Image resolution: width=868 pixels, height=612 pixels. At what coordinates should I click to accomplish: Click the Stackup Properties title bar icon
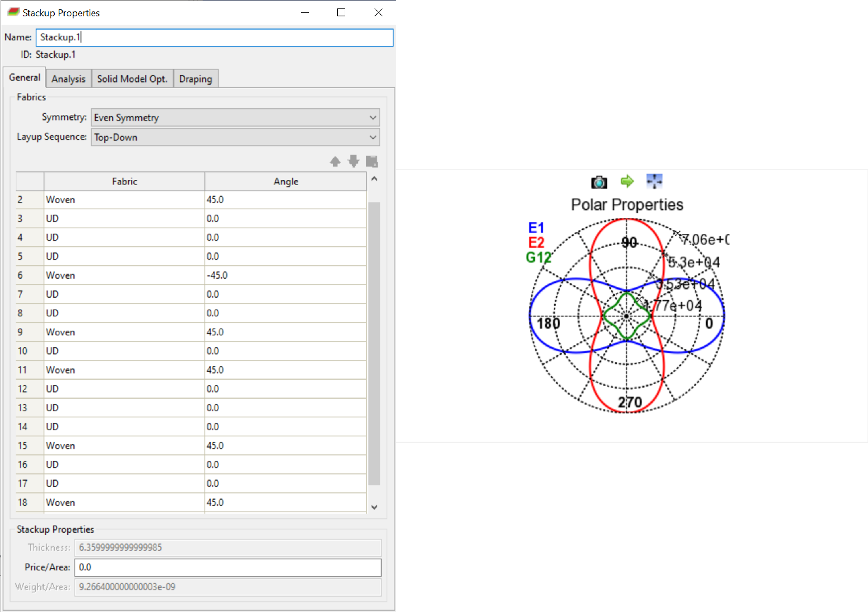[13, 12]
